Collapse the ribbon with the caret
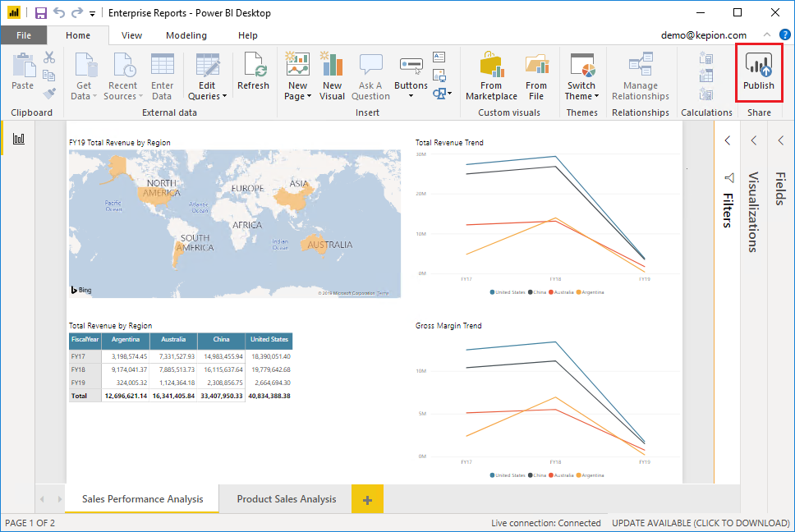 767,34
